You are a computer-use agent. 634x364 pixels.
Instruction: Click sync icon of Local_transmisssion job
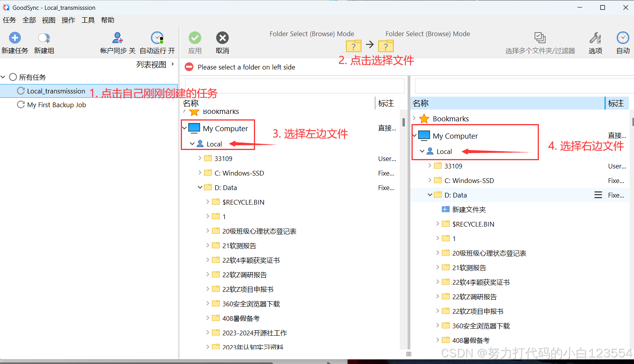click(x=21, y=91)
